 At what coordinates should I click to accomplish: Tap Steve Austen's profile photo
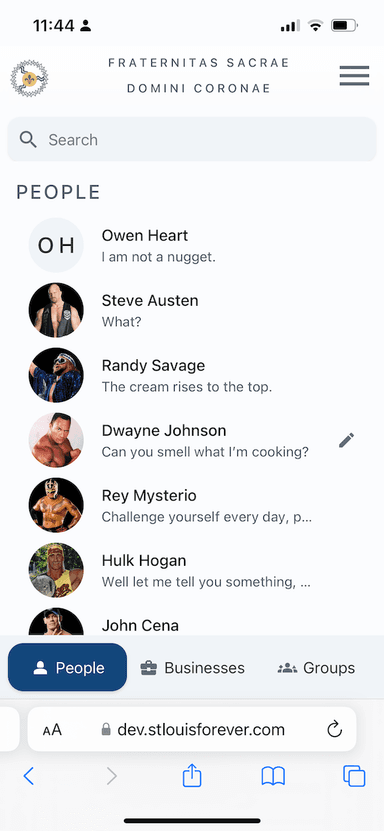(x=56, y=310)
